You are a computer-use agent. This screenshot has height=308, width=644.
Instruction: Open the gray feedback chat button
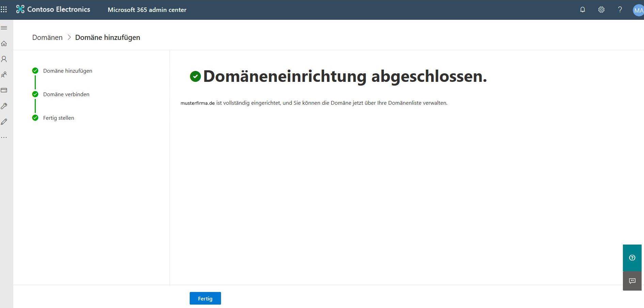(632, 281)
